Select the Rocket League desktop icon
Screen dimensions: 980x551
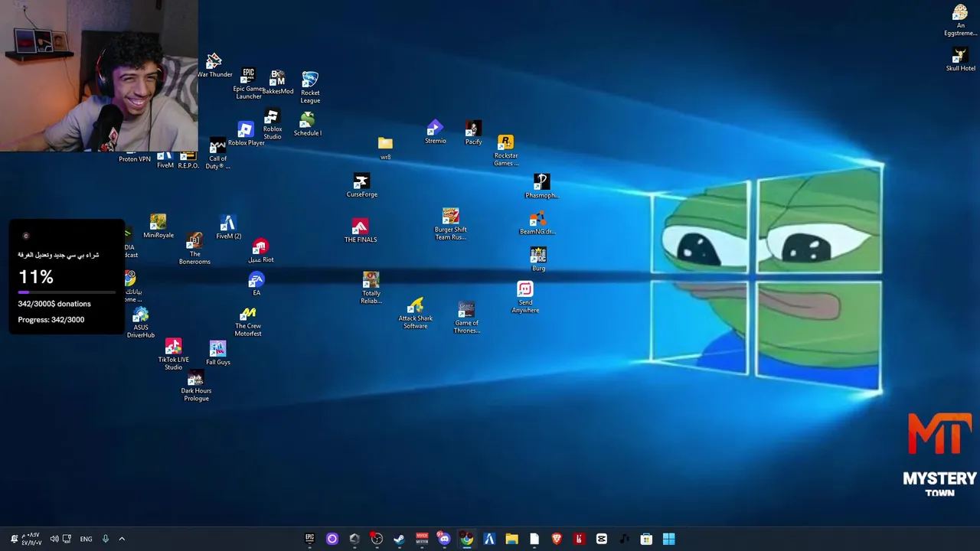310,87
